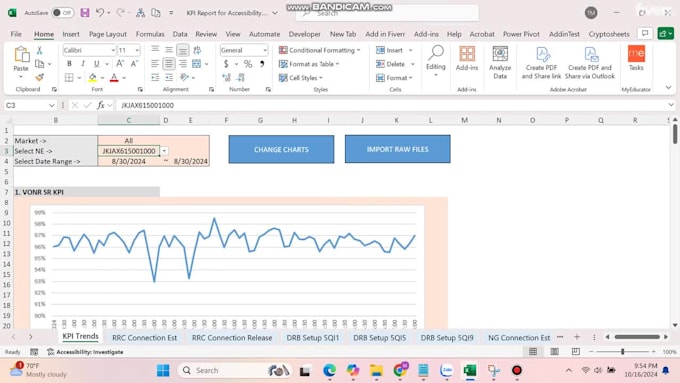Click Merge & Center icon
This screenshot has width=680, height=383.
[196, 64]
